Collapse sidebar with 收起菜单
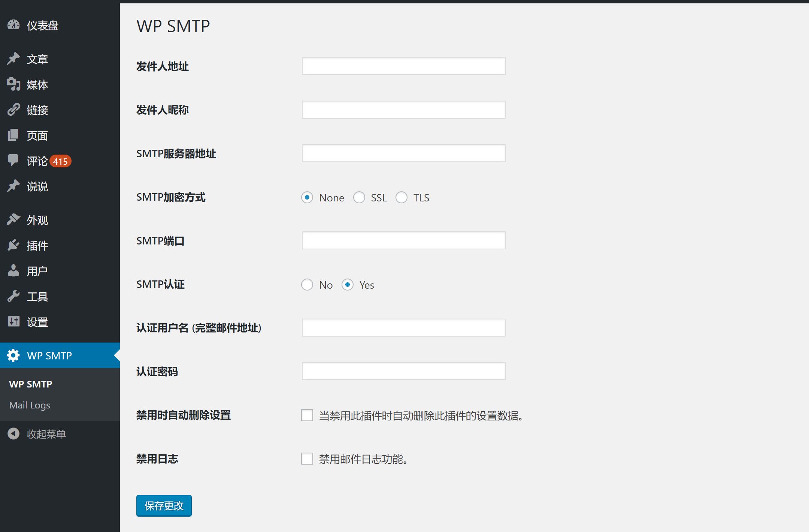 coord(60,434)
